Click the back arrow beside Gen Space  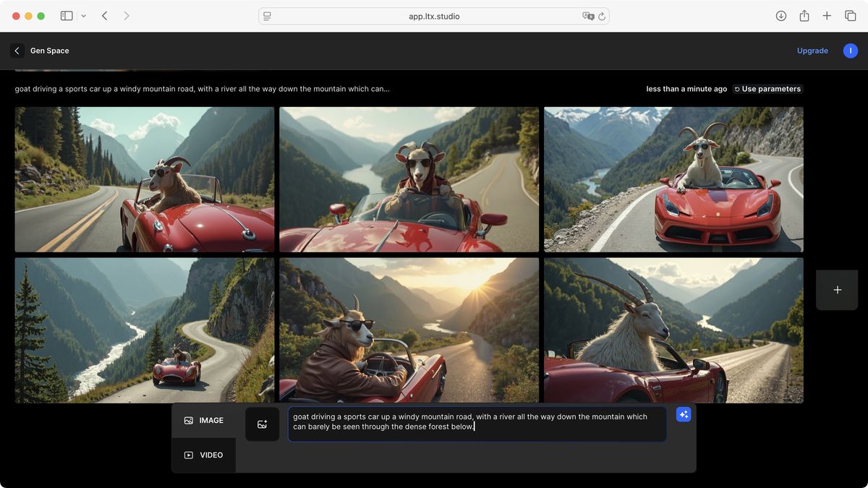[x=17, y=51]
